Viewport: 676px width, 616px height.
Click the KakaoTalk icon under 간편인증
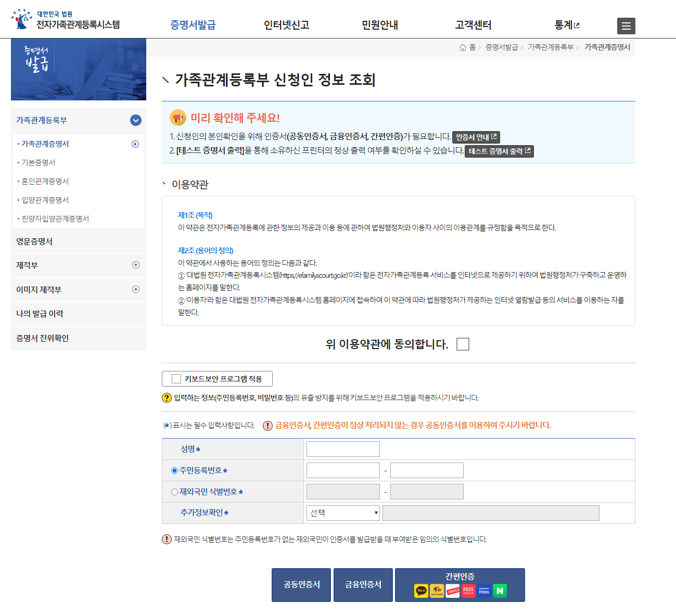pyautogui.click(x=421, y=591)
